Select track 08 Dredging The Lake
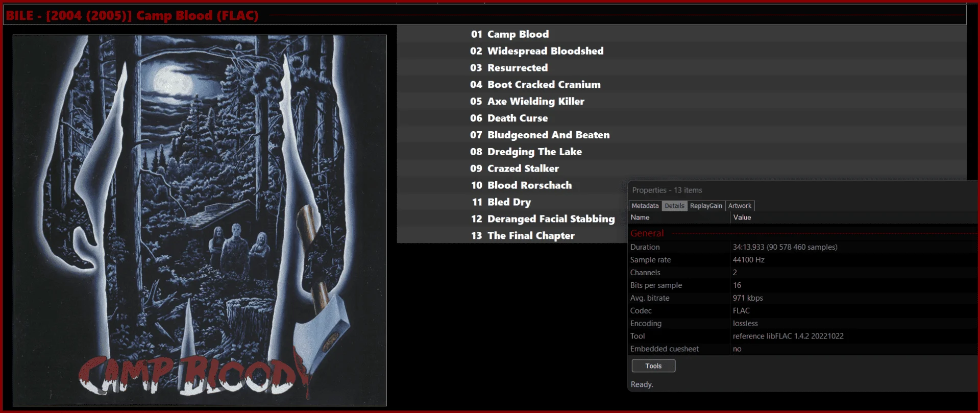Viewport: 980px width, 413px height. coord(681,152)
